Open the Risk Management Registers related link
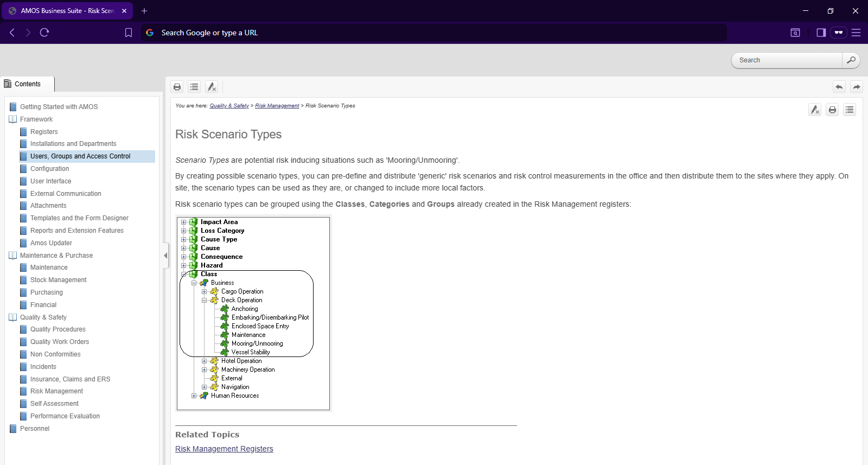 224,449
